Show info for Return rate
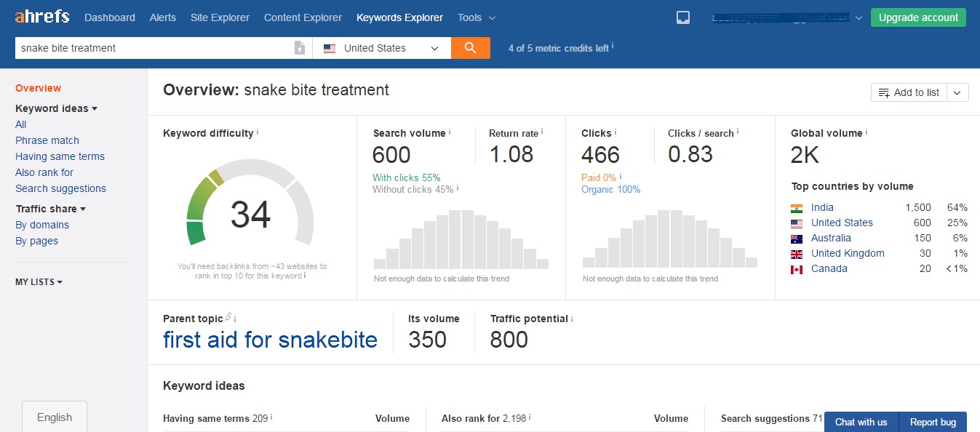The width and height of the screenshot is (980, 432). click(x=542, y=132)
